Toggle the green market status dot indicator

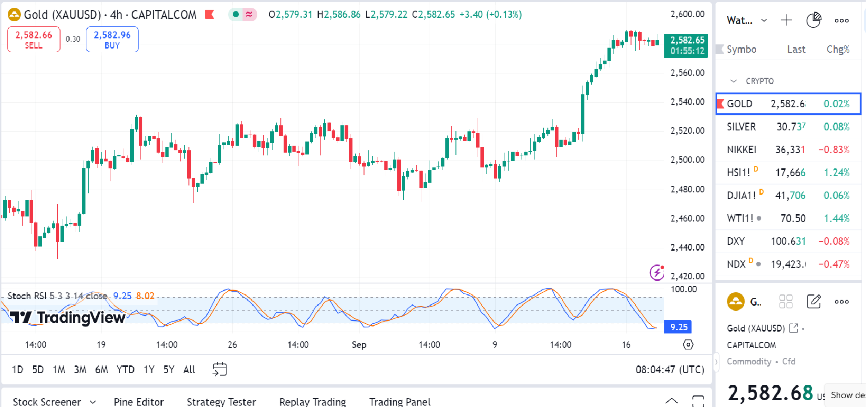(236, 15)
